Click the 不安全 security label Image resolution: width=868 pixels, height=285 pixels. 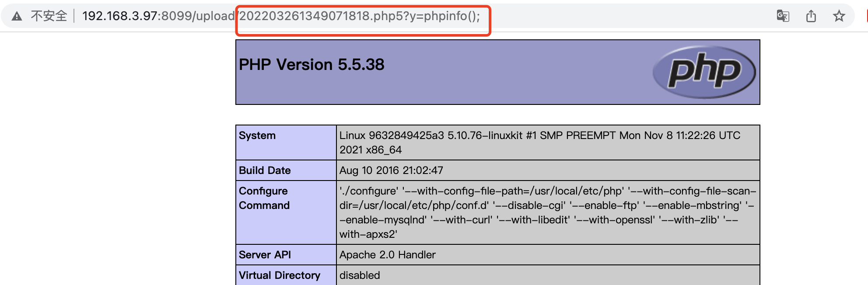coord(49,16)
